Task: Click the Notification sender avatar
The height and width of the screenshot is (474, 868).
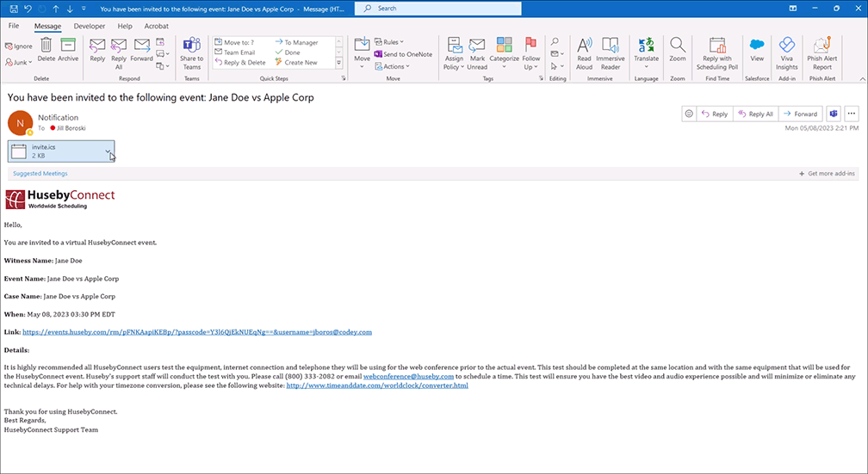Action: (20, 123)
